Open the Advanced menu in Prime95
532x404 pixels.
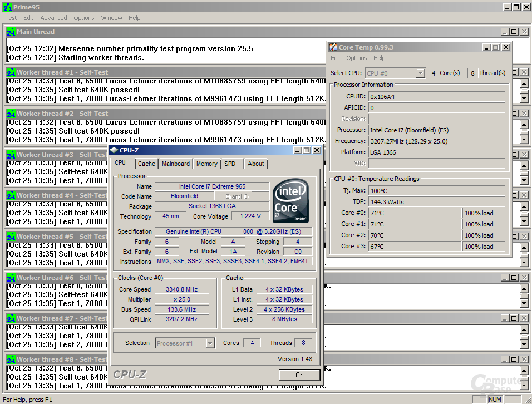tap(53, 18)
